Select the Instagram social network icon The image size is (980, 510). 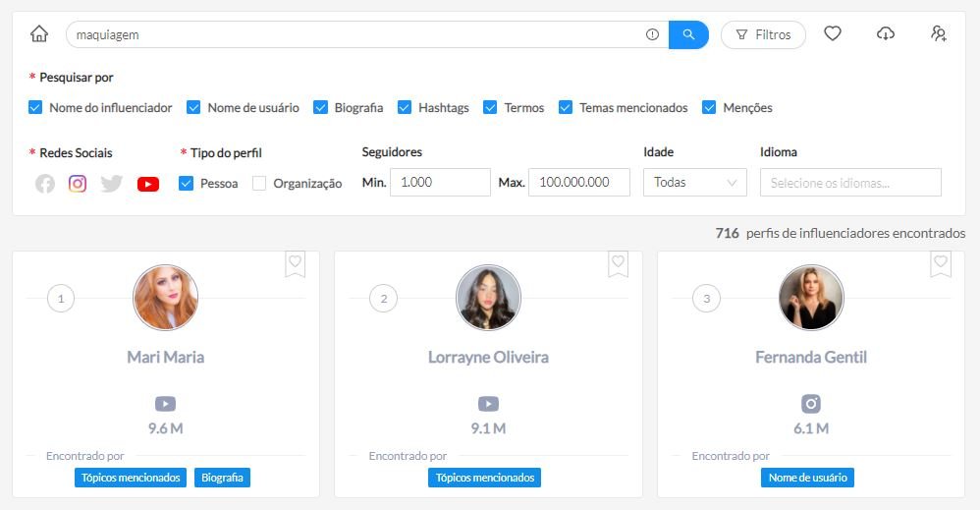click(78, 184)
